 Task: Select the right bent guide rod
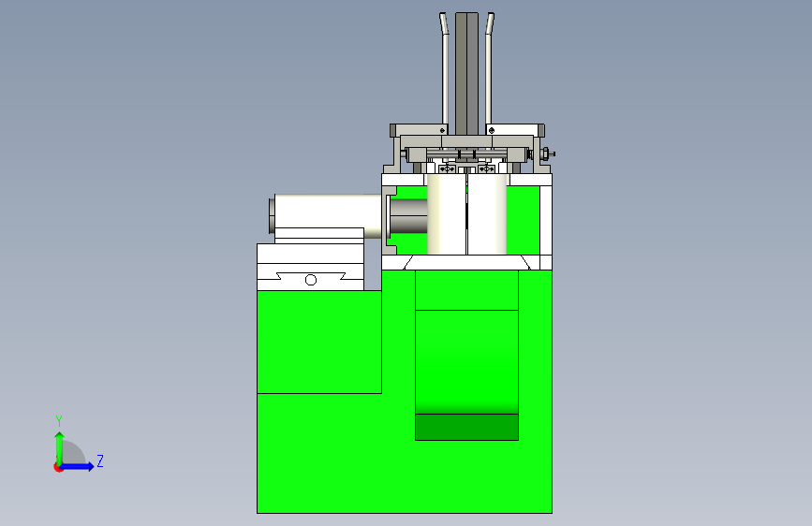[x=489, y=70]
